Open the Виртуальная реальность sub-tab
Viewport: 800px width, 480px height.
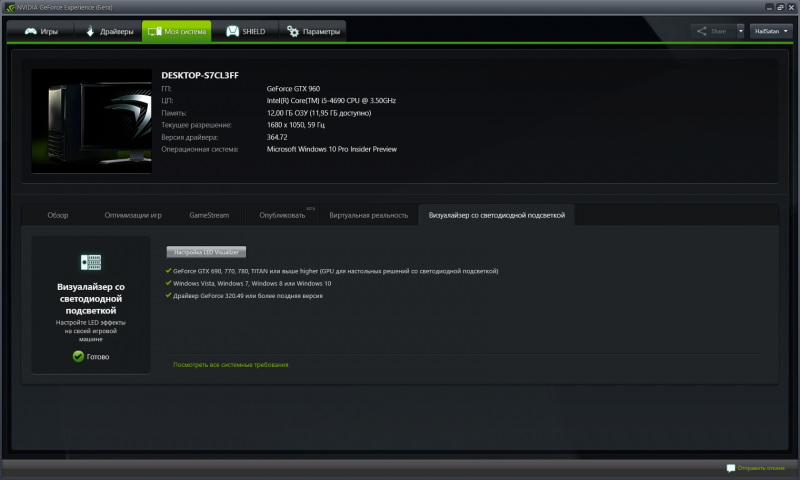point(368,215)
